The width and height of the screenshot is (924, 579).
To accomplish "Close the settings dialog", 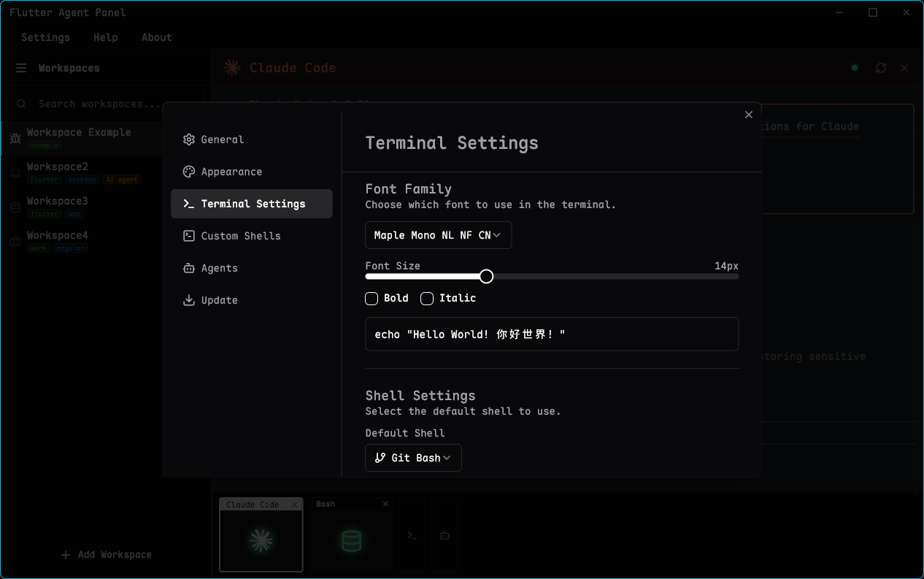I will point(748,115).
